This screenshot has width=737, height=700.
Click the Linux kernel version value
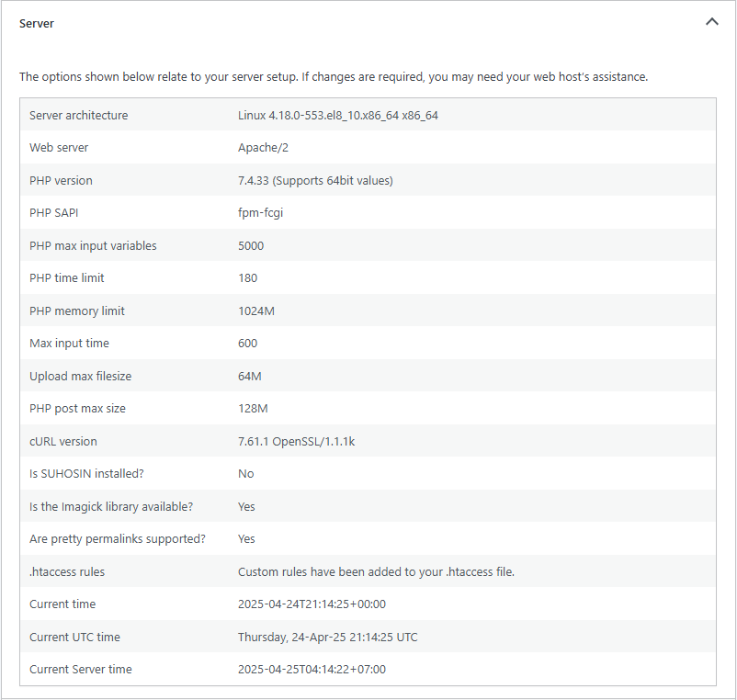pos(337,116)
